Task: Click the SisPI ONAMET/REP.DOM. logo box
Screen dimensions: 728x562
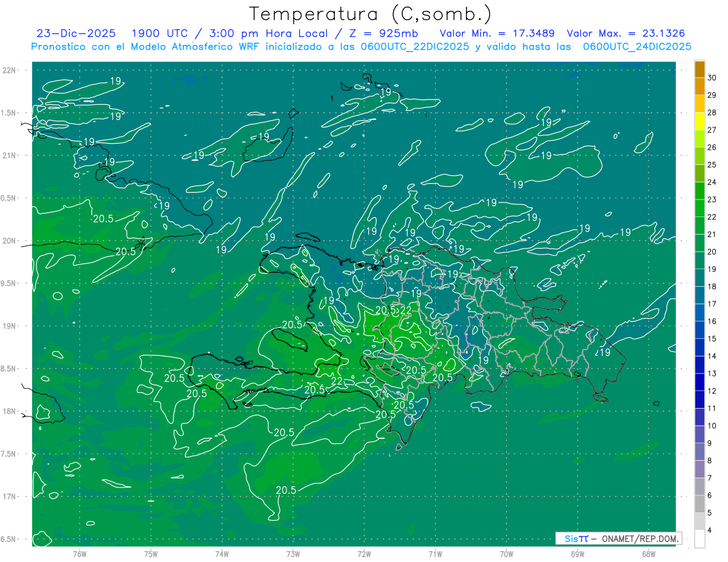Action: tap(618, 538)
